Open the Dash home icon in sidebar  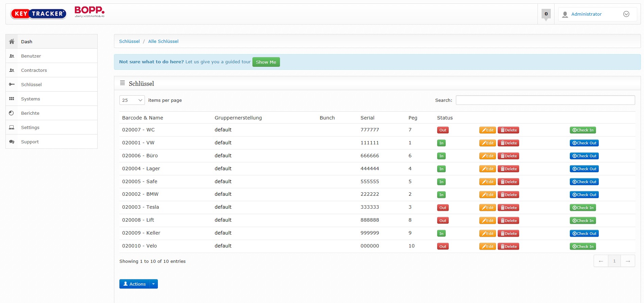coord(12,42)
